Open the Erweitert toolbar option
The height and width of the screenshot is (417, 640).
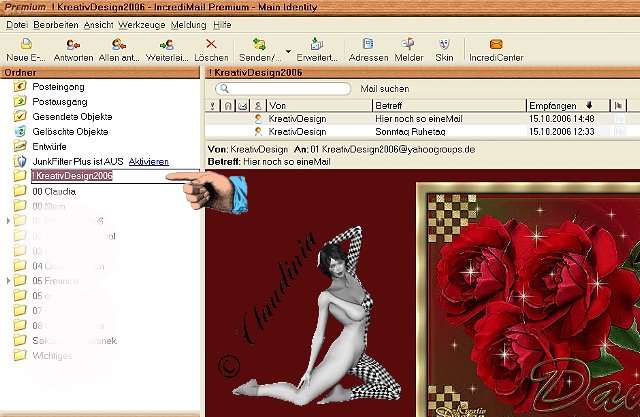pyautogui.click(x=317, y=49)
